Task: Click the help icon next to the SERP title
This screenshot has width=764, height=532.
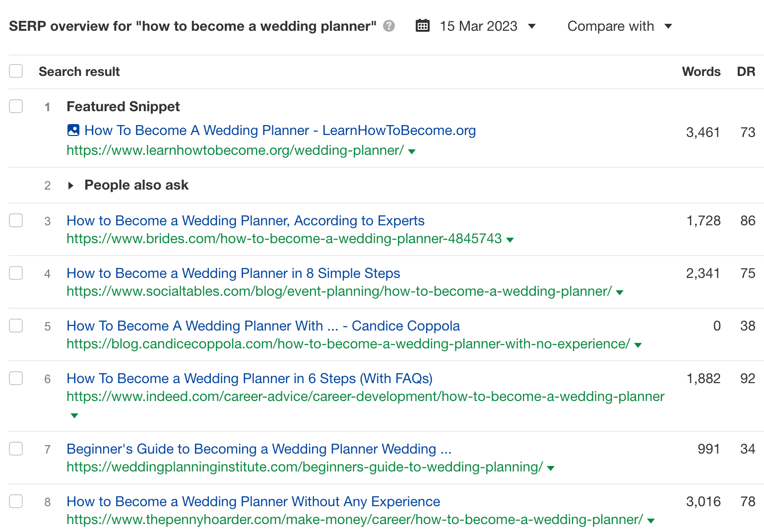Action: 389,25
